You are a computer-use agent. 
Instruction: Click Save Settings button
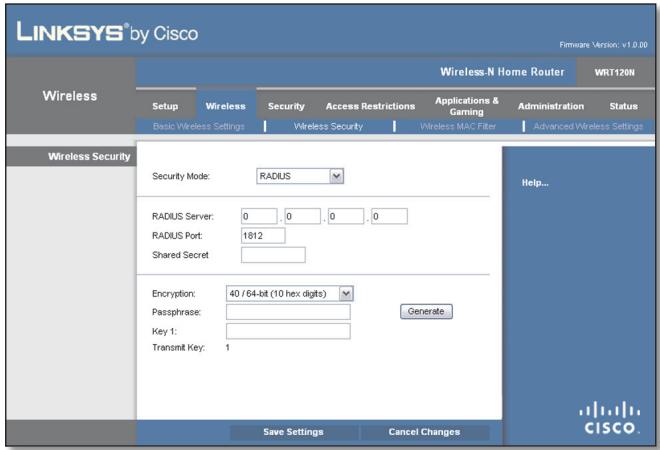(x=293, y=432)
